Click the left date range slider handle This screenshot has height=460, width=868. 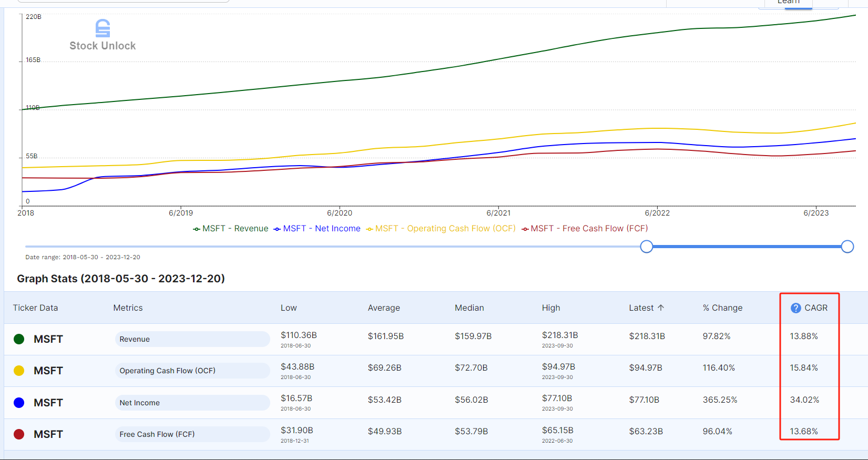647,247
